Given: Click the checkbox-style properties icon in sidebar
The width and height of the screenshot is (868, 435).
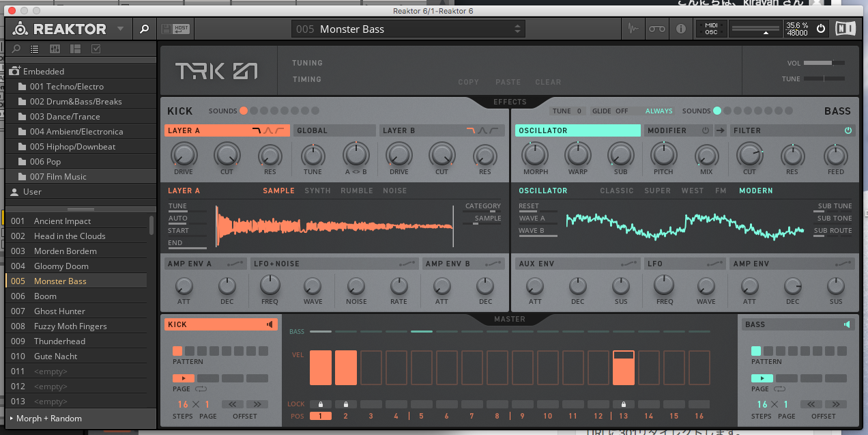Looking at the screenshot, I should [x=96, y=48].
